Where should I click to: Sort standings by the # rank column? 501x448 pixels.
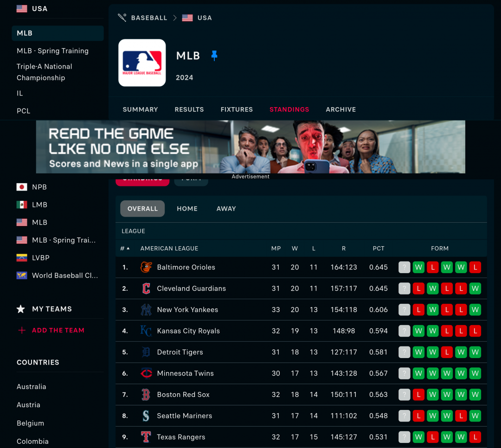125,248
